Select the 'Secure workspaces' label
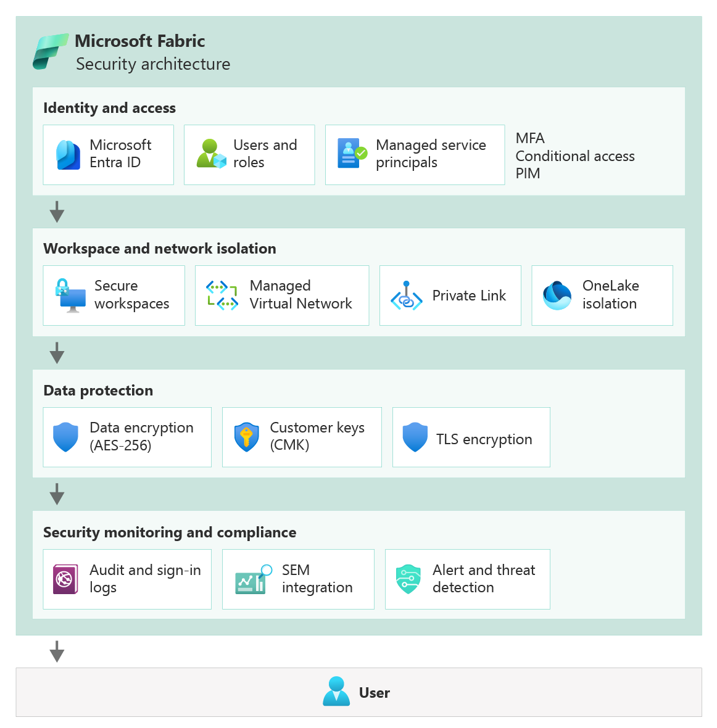Screen dimensions: 717x728 [x=132, y=295]
